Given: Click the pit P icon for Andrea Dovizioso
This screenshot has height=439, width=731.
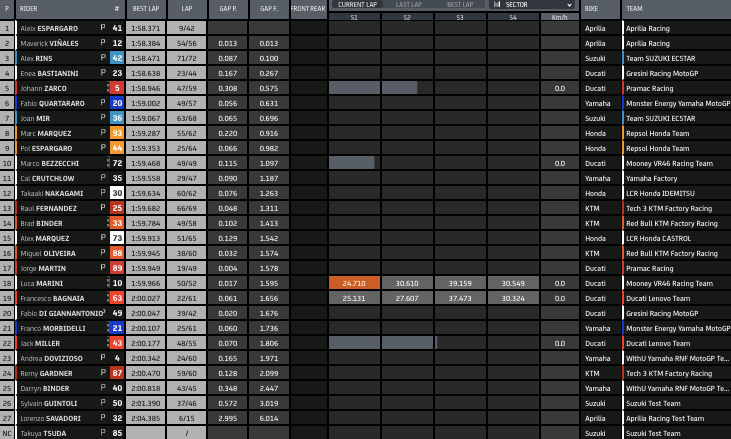Looking at the screenshot, I should [x=103, y=357].
